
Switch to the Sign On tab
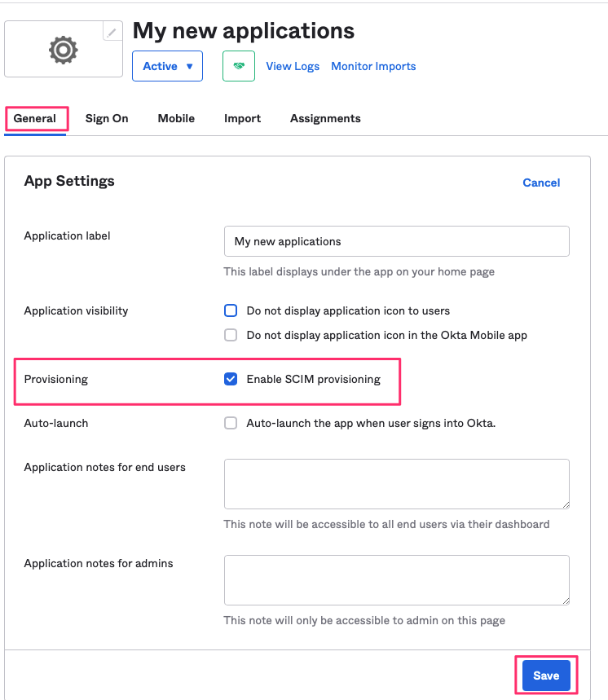pos(107,118)
